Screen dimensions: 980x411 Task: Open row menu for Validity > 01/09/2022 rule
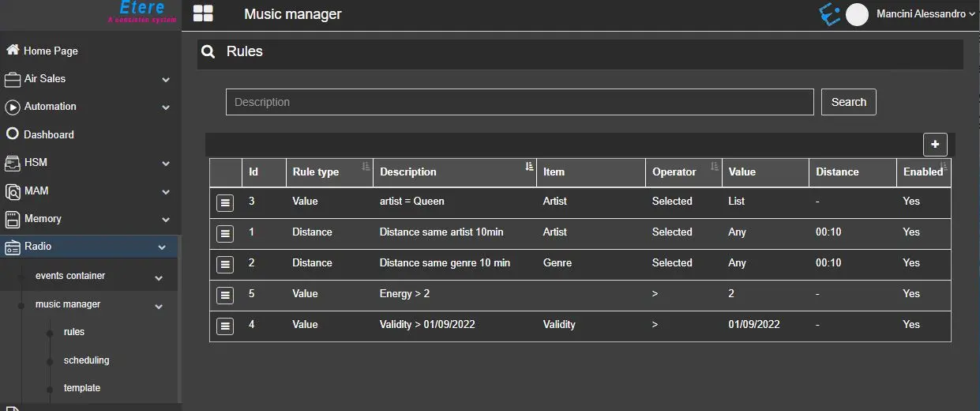[x=225, y=326]
